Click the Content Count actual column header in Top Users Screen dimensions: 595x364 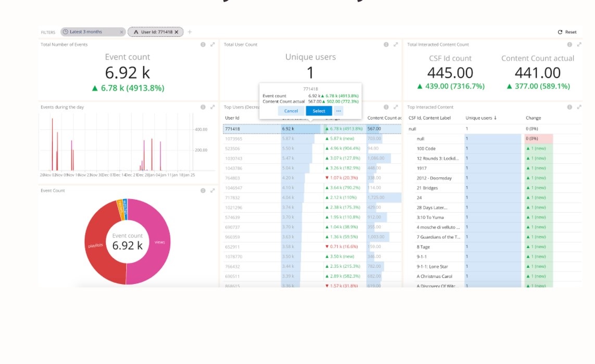[x=384, y=118]
